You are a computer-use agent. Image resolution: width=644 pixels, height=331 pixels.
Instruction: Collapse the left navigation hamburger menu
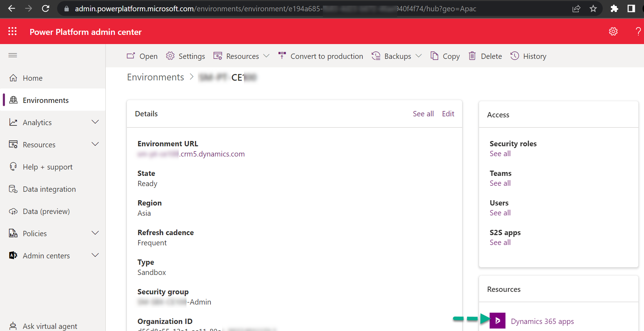(x=13, y=55)
